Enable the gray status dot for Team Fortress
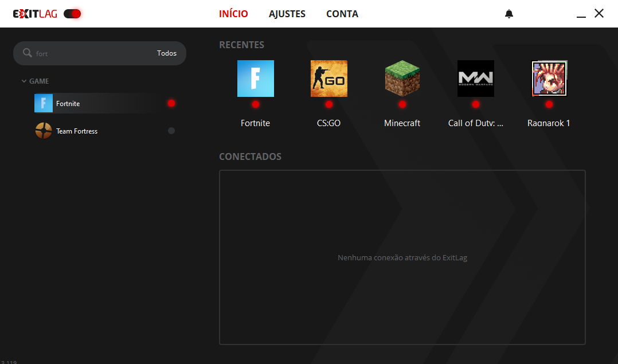The height and width of the screenshot is (364, 618). point(171,131)
